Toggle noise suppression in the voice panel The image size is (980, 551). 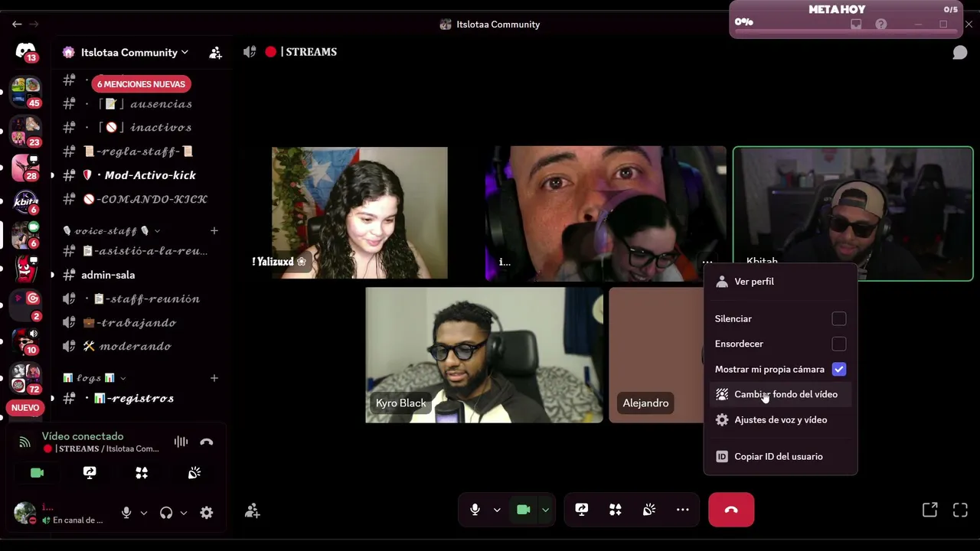pos(181,442)
